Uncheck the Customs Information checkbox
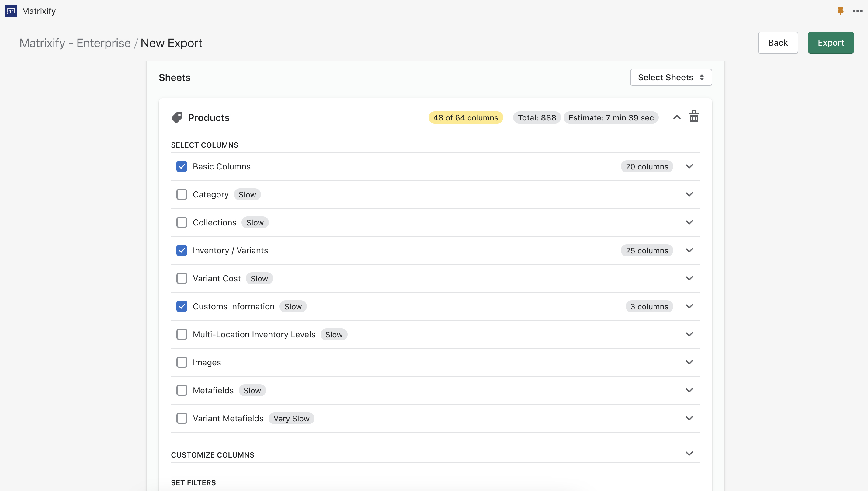 [182, 307]
